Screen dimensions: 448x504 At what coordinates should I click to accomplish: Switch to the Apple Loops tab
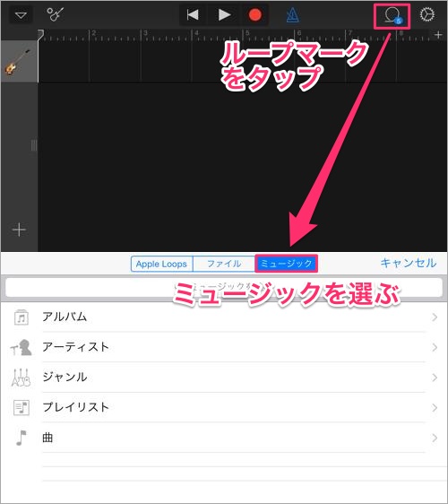click(x=161, y=264)
